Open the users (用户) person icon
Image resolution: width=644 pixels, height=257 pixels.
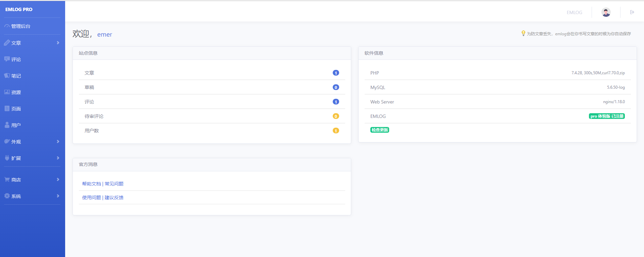(7, 125)
